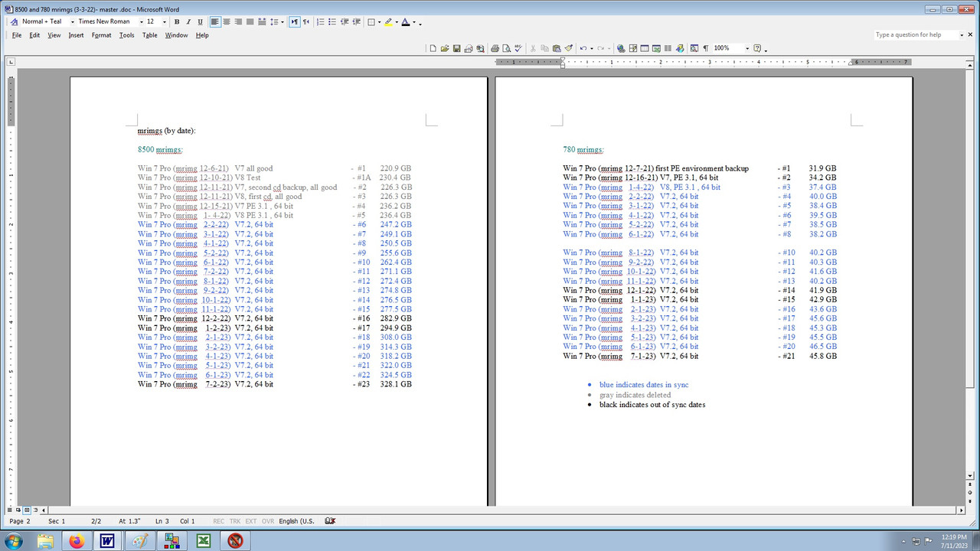Print the document using the printer icon
Screen dimensions: 980x551
click(495, 48)
